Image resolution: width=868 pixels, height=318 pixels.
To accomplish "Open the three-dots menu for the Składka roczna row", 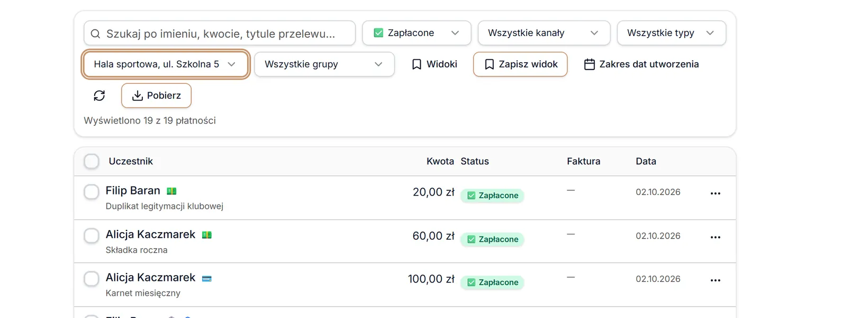I will coord(716,237).
